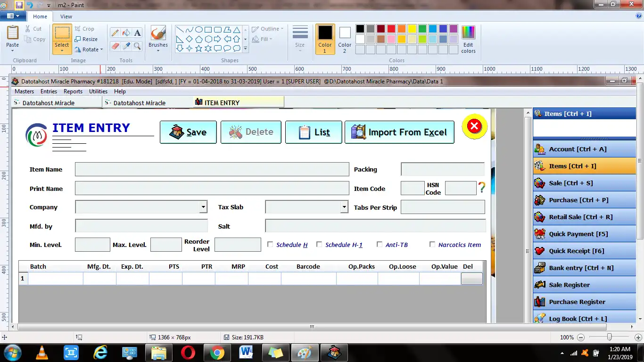Launch VLC from the Windows taskbar

(x=42, y=353)
